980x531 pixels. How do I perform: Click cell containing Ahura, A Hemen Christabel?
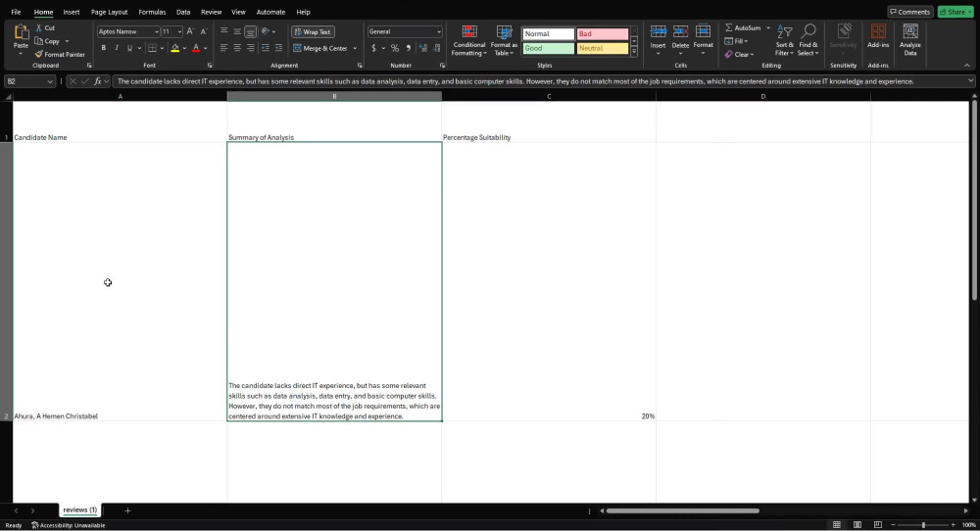pyautogui.click(x=120, y=282)
